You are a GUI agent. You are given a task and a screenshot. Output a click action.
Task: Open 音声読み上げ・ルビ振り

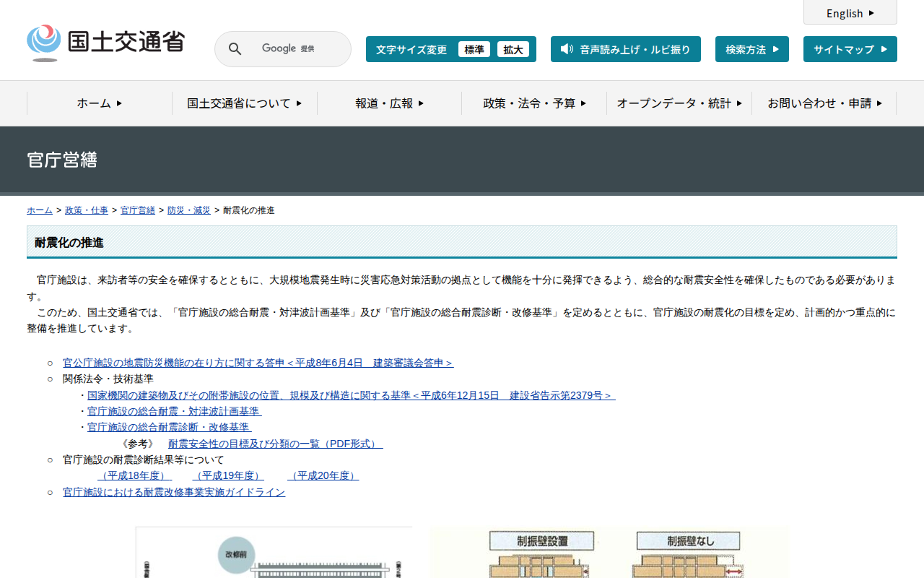626,49
